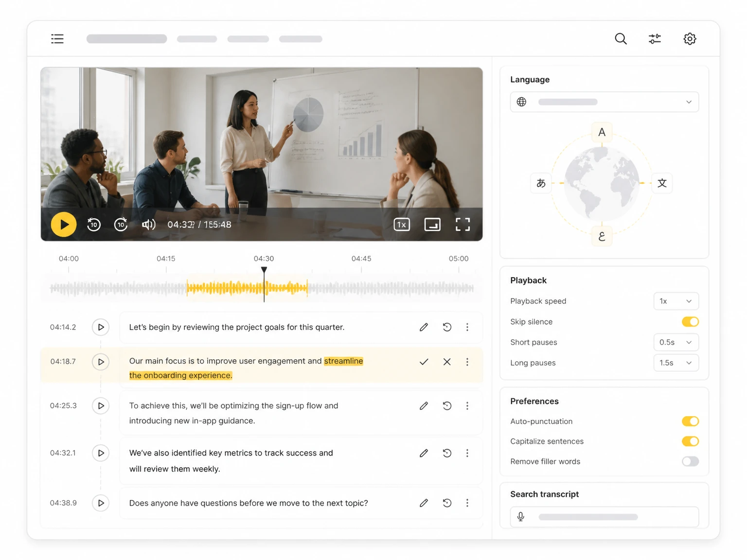Open the filter sliders icon
Screen dimensions: 747x560
point(655,39)
